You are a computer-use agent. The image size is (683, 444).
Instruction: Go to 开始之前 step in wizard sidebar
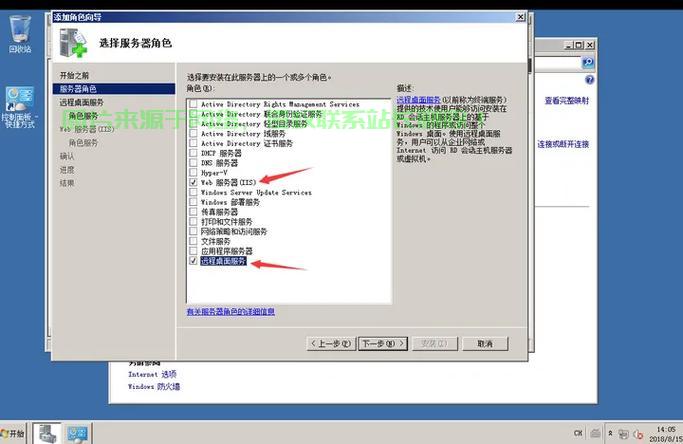tap(74, 75)
